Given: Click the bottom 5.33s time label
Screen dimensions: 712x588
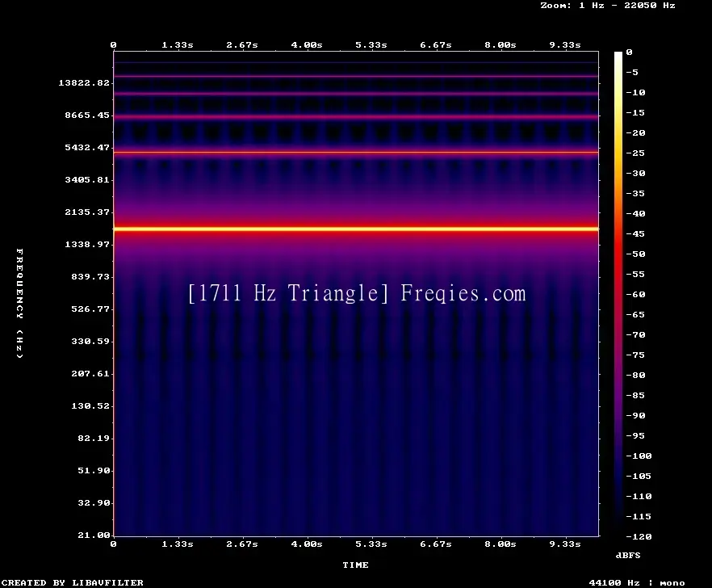Looking at the screenshot, I should point(371,544).
